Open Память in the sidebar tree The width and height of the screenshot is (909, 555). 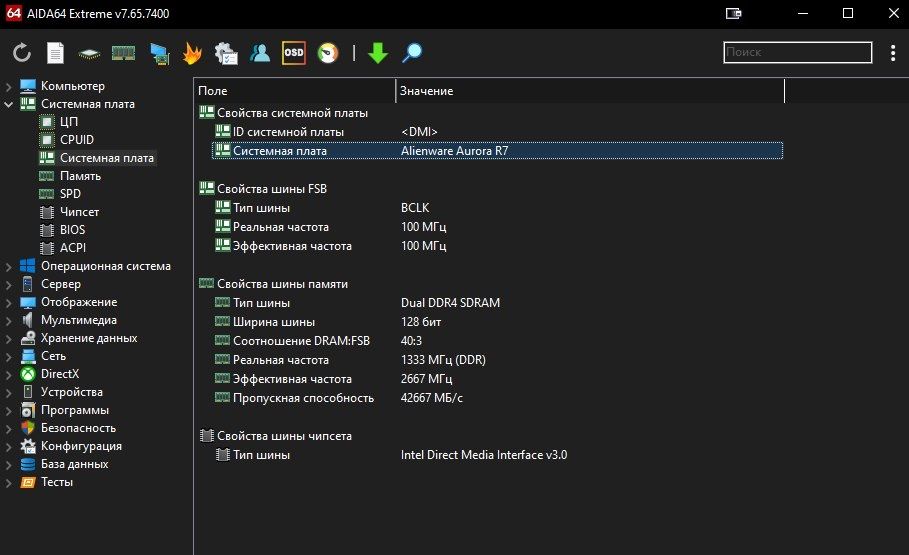point(80,176)
